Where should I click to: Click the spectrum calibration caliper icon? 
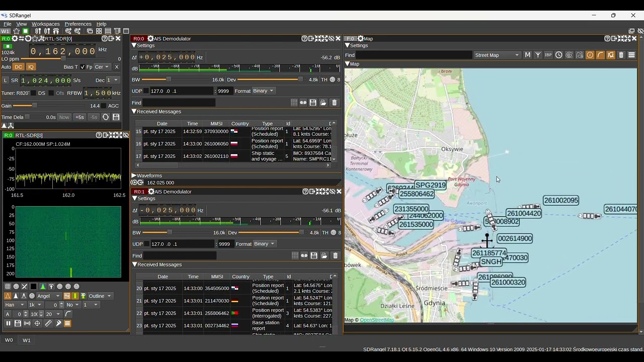click(x=58, y=323)
